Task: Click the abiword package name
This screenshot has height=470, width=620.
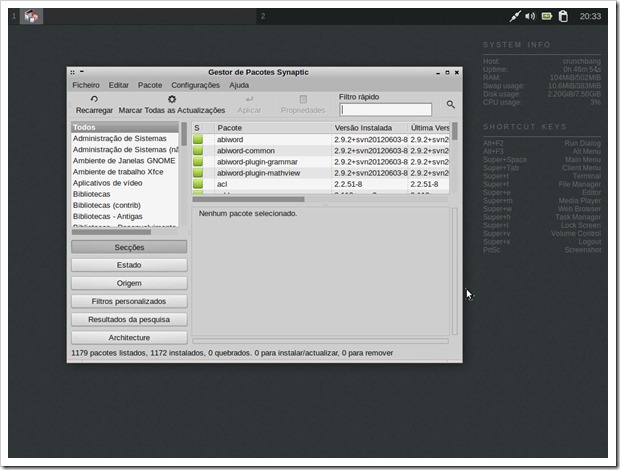Action: click(230, 139)
